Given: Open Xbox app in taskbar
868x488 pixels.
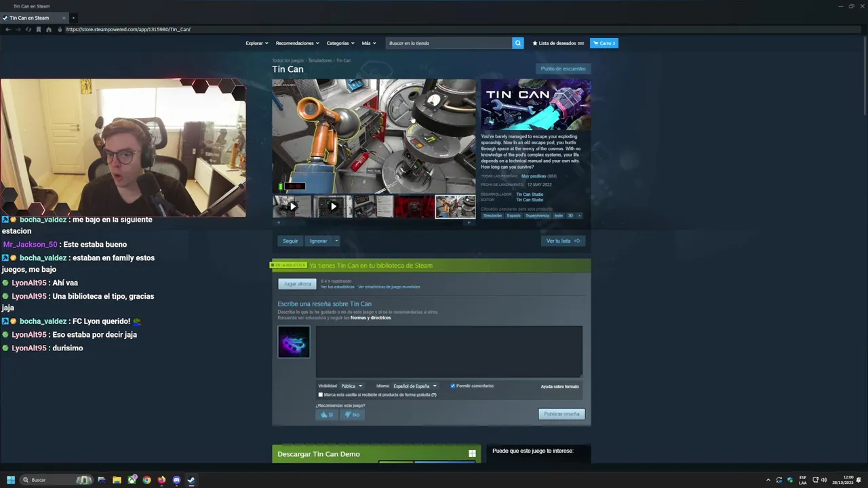Looking at the screenshot, I should coord(132,480).
